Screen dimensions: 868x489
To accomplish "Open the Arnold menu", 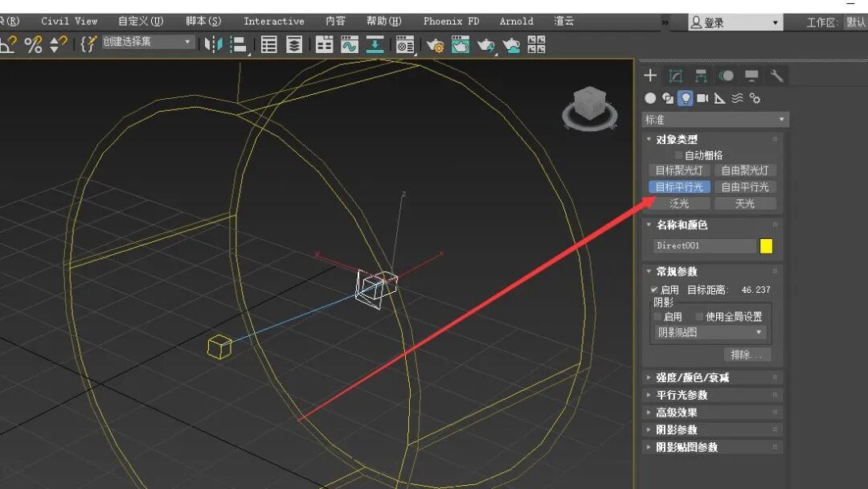I will tap(517, 21).
